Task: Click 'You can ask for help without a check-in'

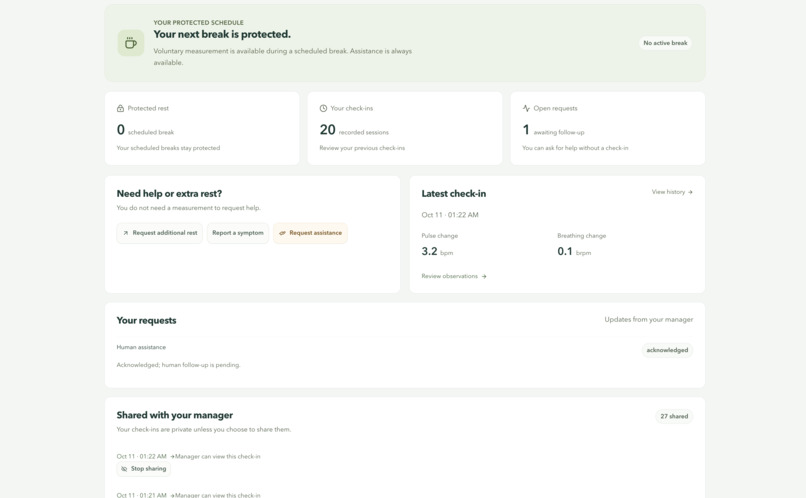Action: (575, 148)
